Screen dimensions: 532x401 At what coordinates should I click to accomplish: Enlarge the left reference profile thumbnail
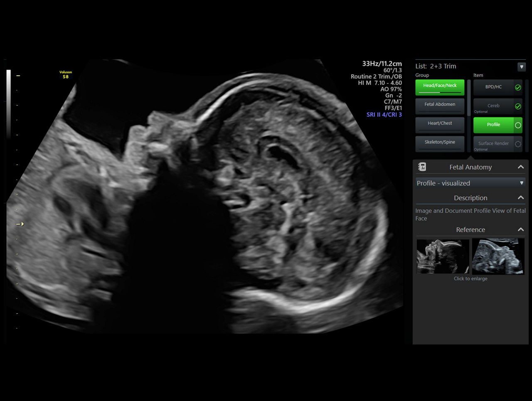click(x=443, y=256)
